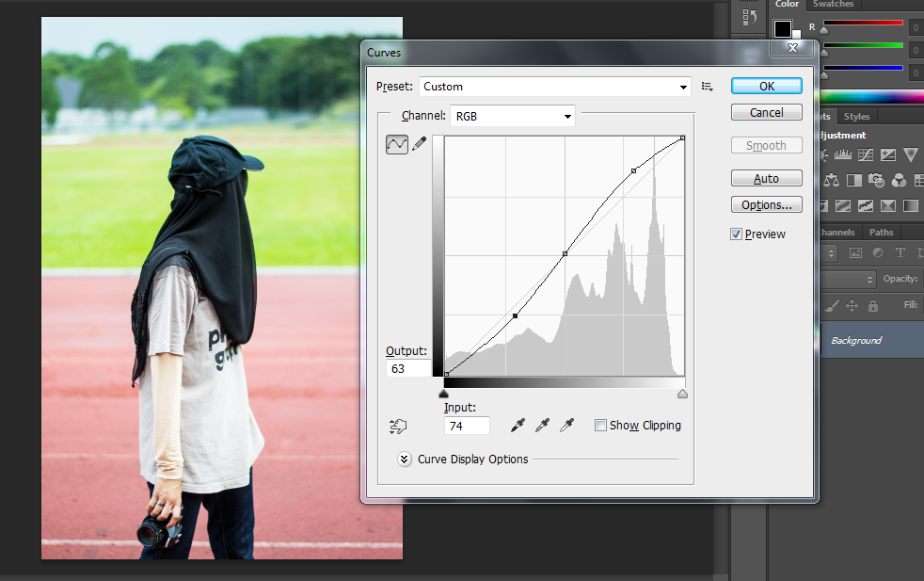Expand Curve Display Options
The height and width of the screenshot is (581, 924).
coord(405,459)
